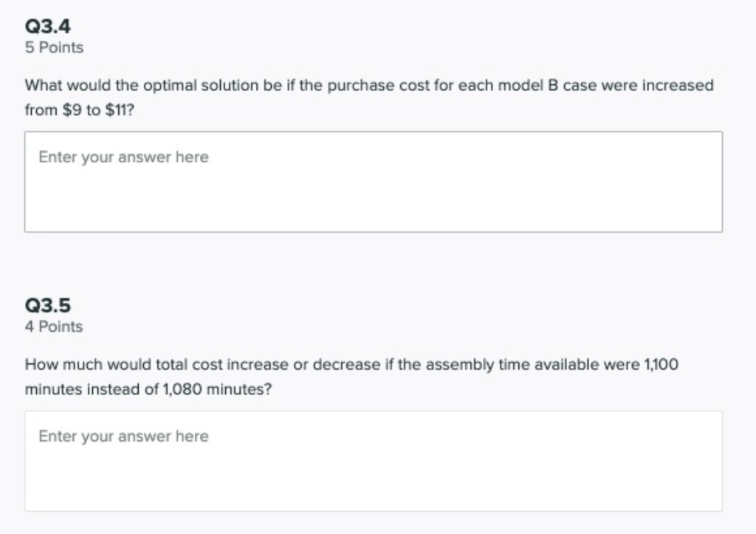Viewport: 756px width, 534px height.
Task: Click the Q3.4 question heading
Action: click(x=48, y=27)
